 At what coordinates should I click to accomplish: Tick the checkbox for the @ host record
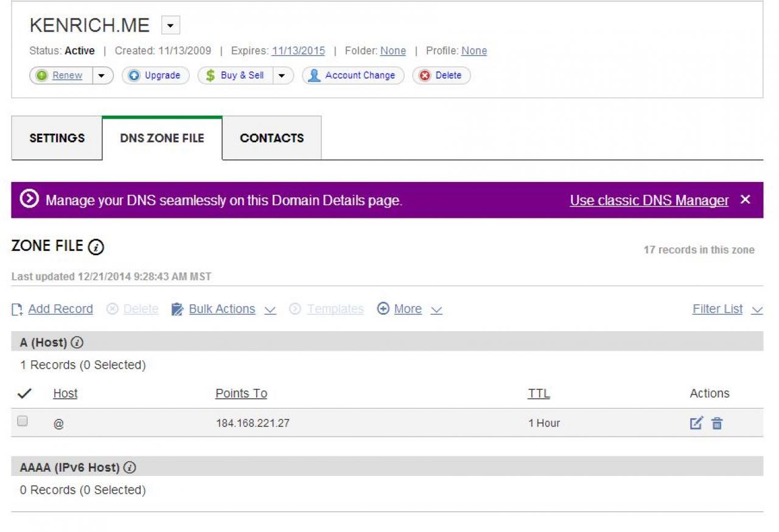click(x=23, y=421)
